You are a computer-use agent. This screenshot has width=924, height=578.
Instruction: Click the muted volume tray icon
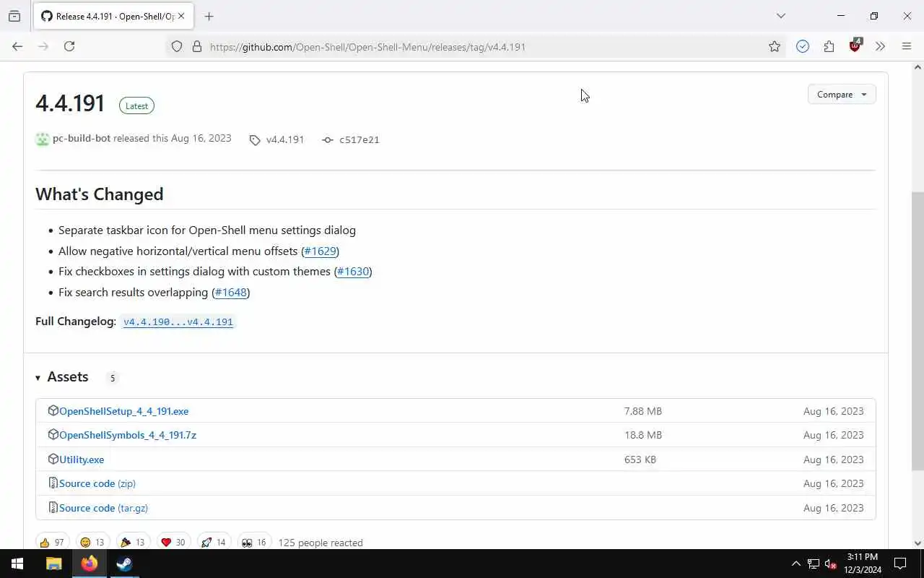[x=831, y=564]
